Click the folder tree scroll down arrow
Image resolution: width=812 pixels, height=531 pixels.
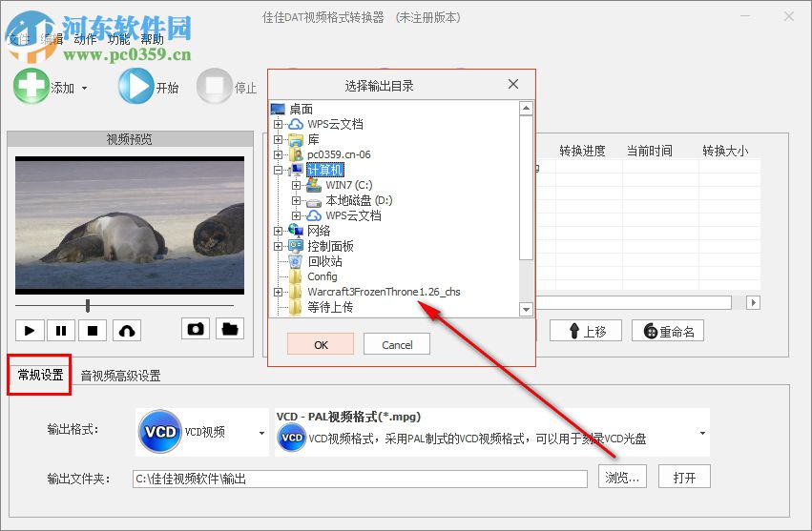pos(526,310)
